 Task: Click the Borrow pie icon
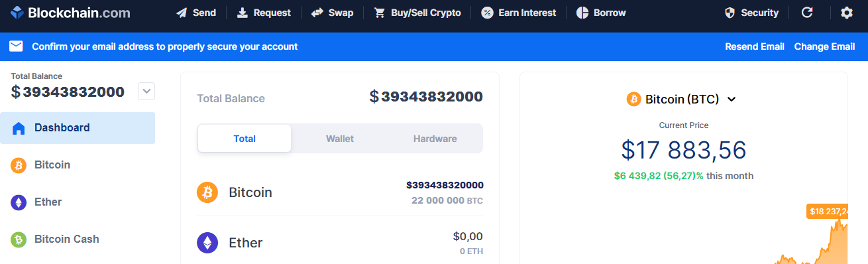(x=582, y=13)
